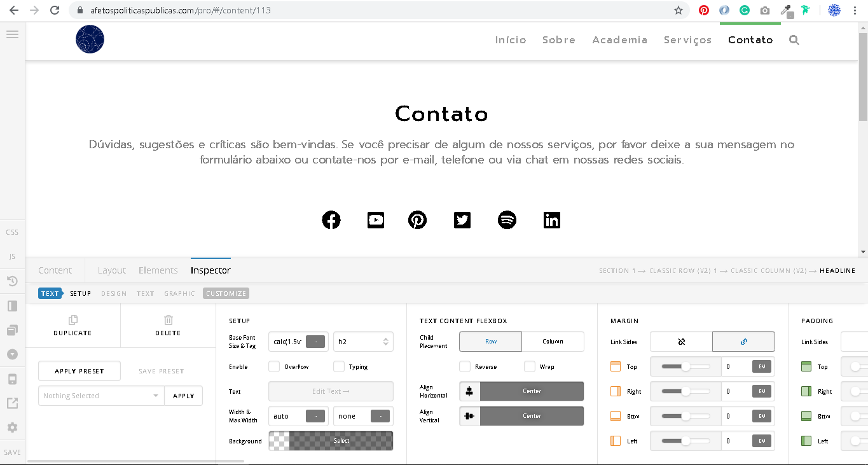The height and width of the screenshot is (465, 868).
Task: Check the Reverse option
Action: [x=465, y=366]
